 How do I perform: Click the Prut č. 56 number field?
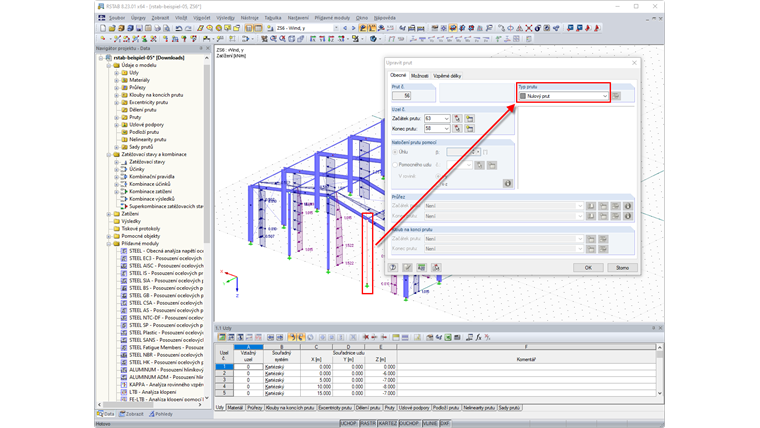401,96
